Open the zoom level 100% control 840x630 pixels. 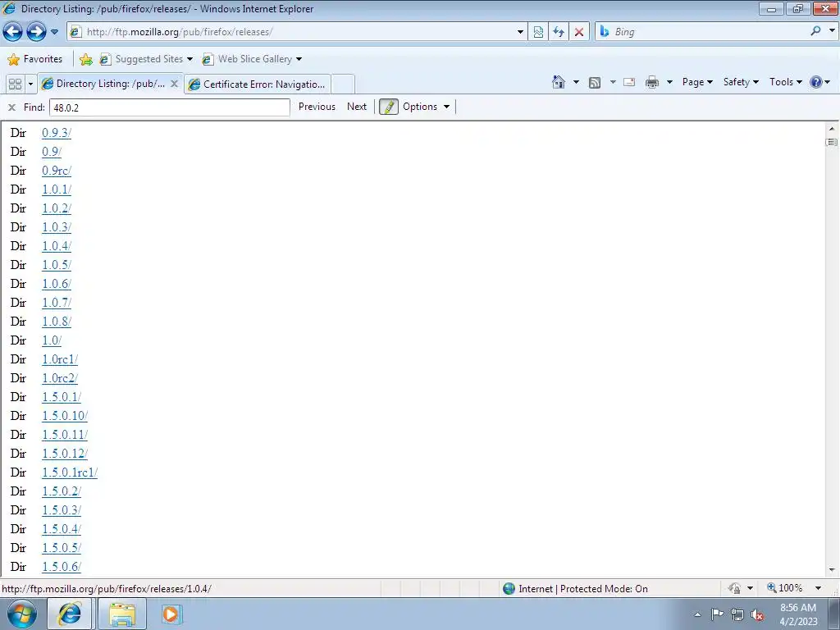pyautogui.click(x=785, y=588)
